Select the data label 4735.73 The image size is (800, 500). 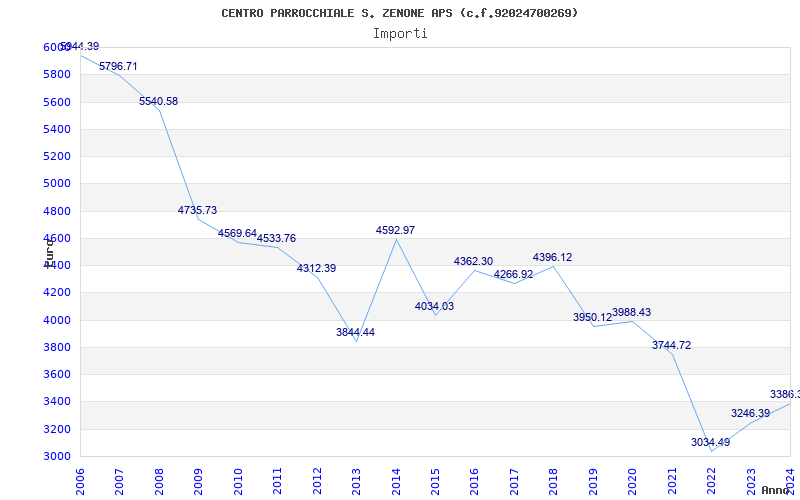(x=197, y=210)
